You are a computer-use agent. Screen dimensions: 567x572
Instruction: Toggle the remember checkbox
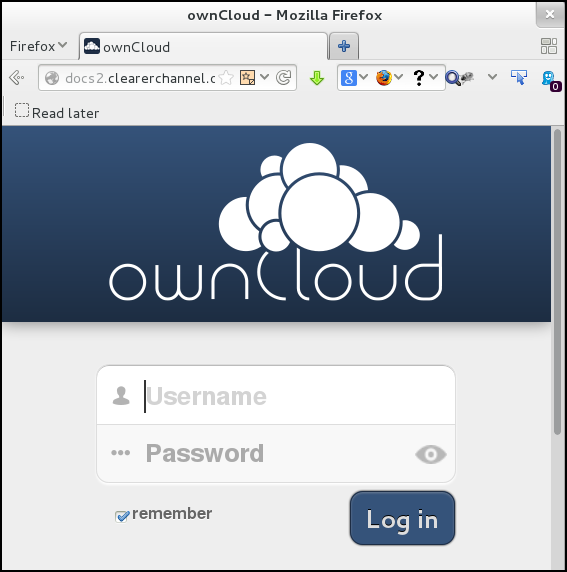pyautogui.click(x=122, y=516)
